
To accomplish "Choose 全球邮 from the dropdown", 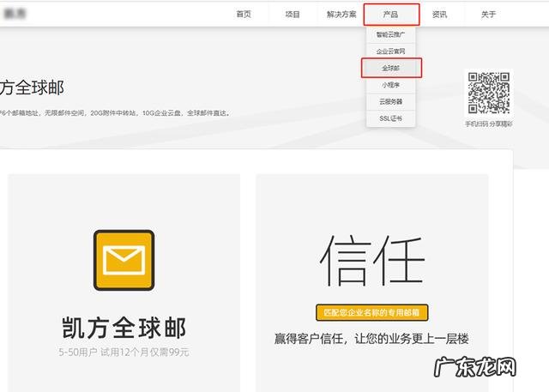I will (x=391, y=68).
